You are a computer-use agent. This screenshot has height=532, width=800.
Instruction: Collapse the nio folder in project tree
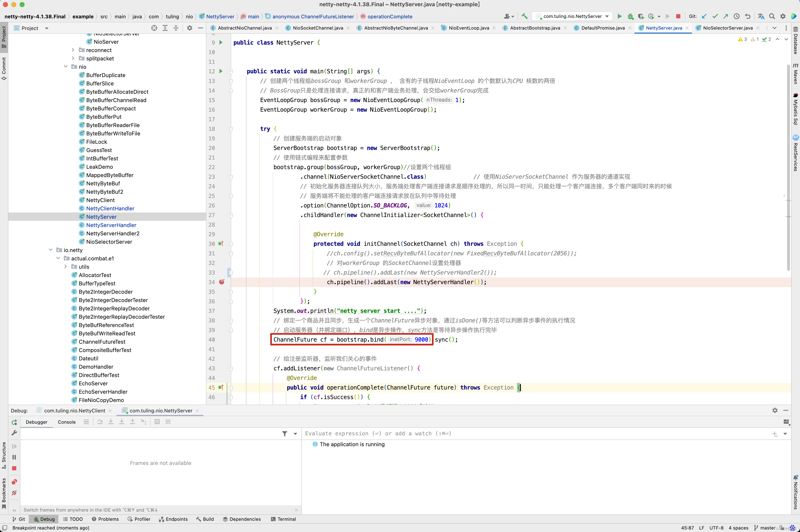(65, 66)
